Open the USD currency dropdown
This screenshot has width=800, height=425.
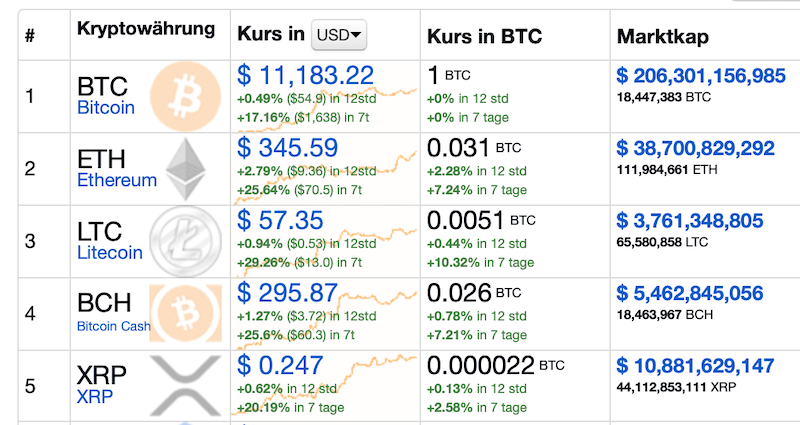click(339, 35)
